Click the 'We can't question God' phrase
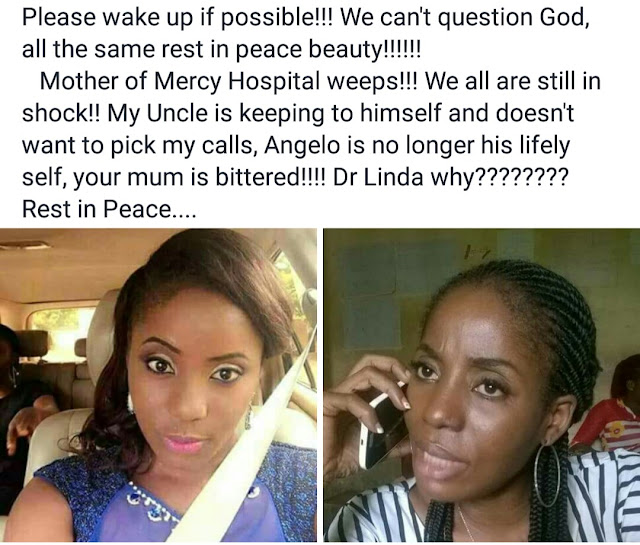The width and height of the screenshot is (640, 545). pyautogui.click(x=464, y=18)
